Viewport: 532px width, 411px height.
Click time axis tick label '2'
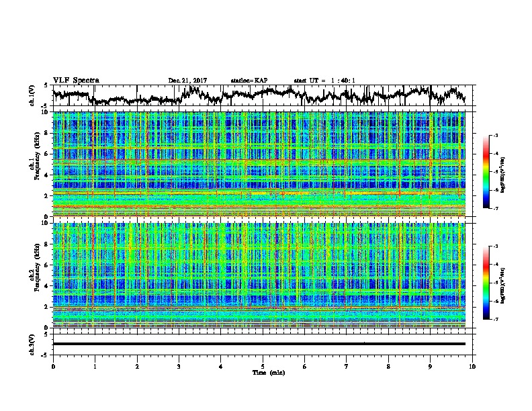point(137,367)
